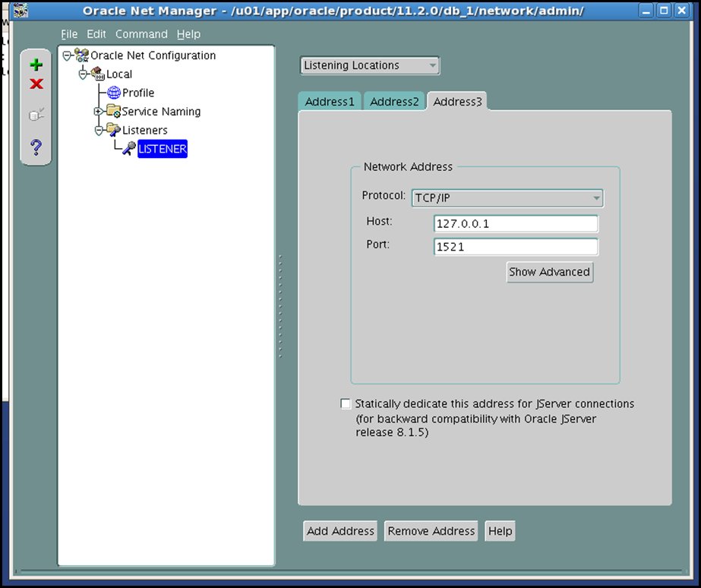Switch to the Address1 tab
The width and height of the screenshot is (701, 588).
330,102
